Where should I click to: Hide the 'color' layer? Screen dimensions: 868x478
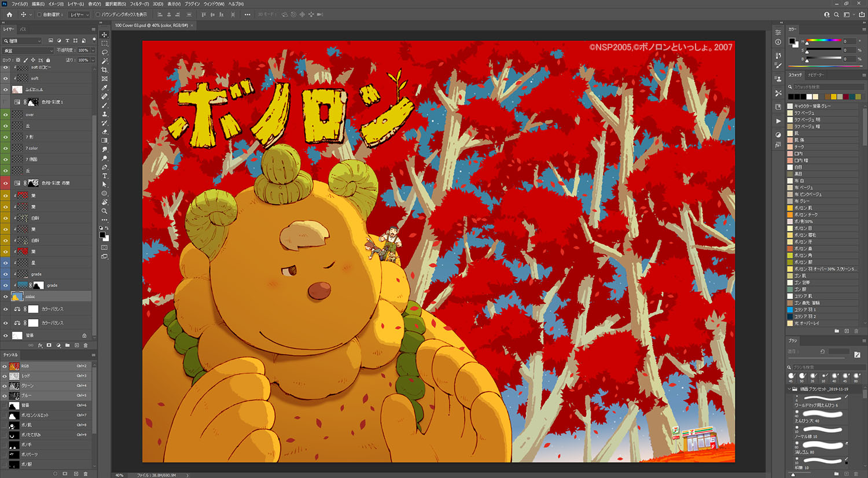tap(6, 296)
